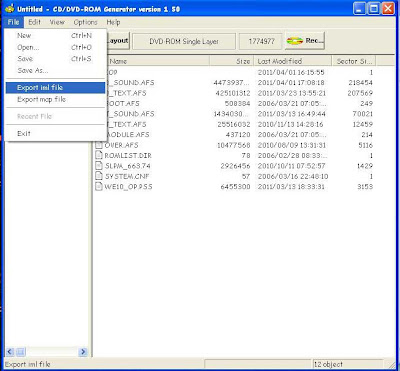
Task: Select the ROMLIST.DIR file name
Action: 128,155
